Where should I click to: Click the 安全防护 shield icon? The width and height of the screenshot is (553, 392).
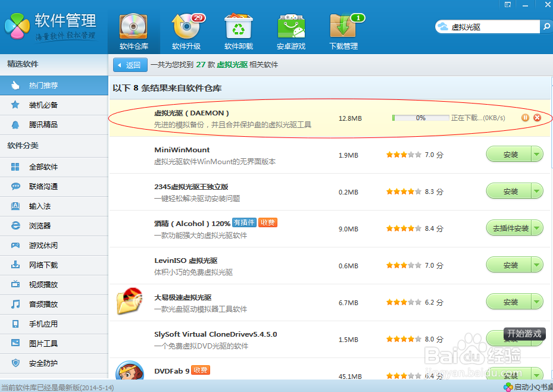15,363
